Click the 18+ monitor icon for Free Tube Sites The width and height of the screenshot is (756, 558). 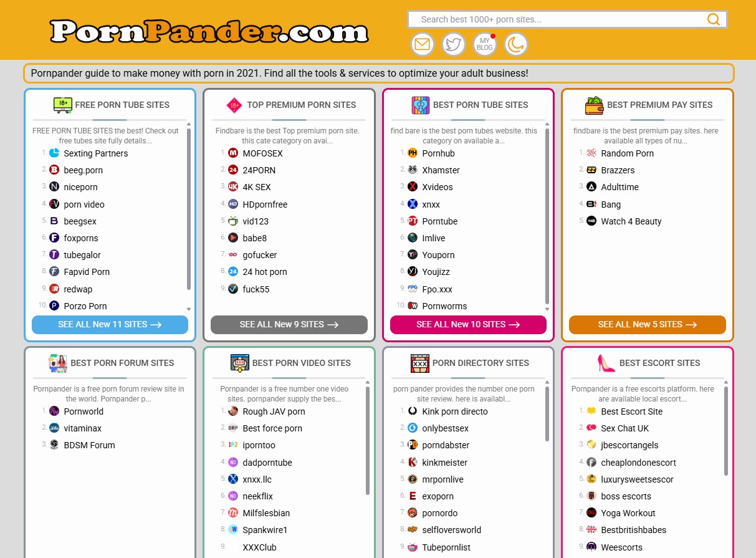coord(62,105)
